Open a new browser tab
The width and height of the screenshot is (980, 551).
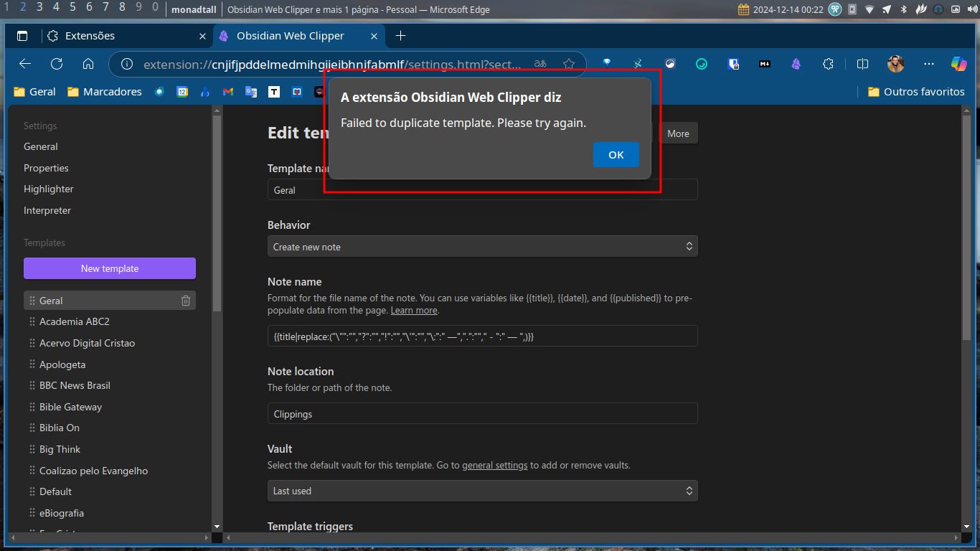click(400, 35)
